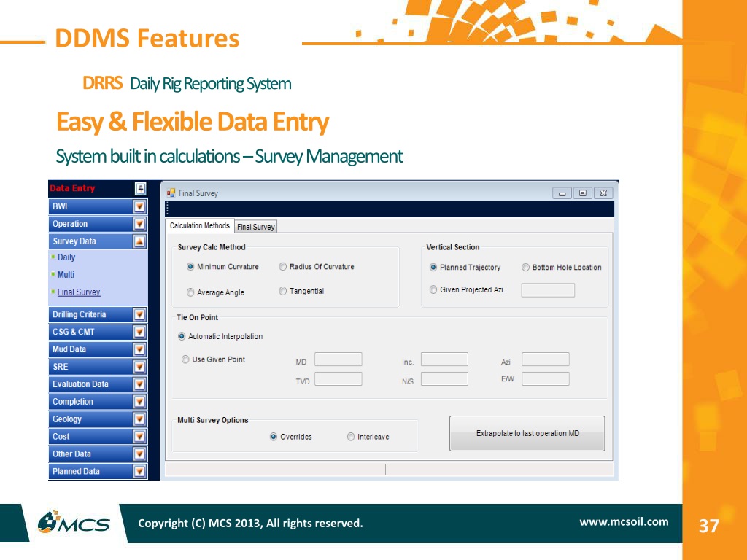Screen dimensions: 747x560
Task: Close the Final Survey window
Action: (x=603, y=192)
